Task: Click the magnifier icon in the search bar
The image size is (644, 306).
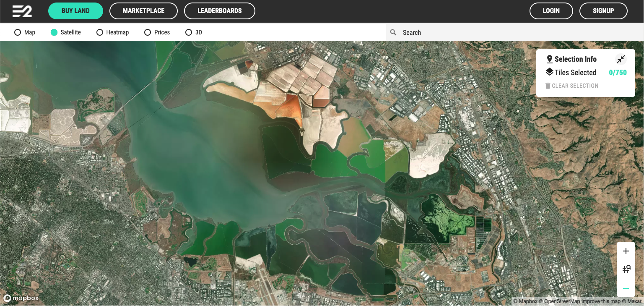Action: [393, 32]
